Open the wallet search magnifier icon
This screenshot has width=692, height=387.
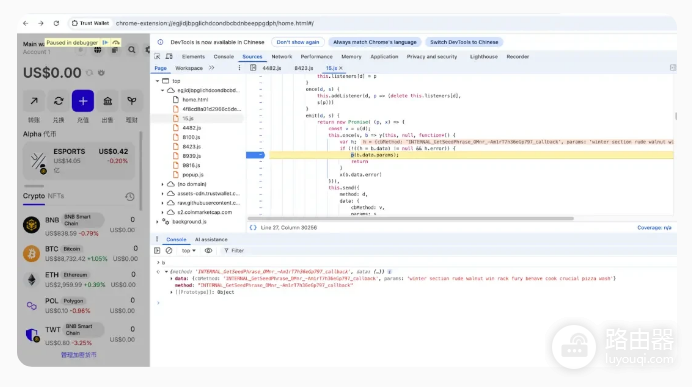coord(132,50)
